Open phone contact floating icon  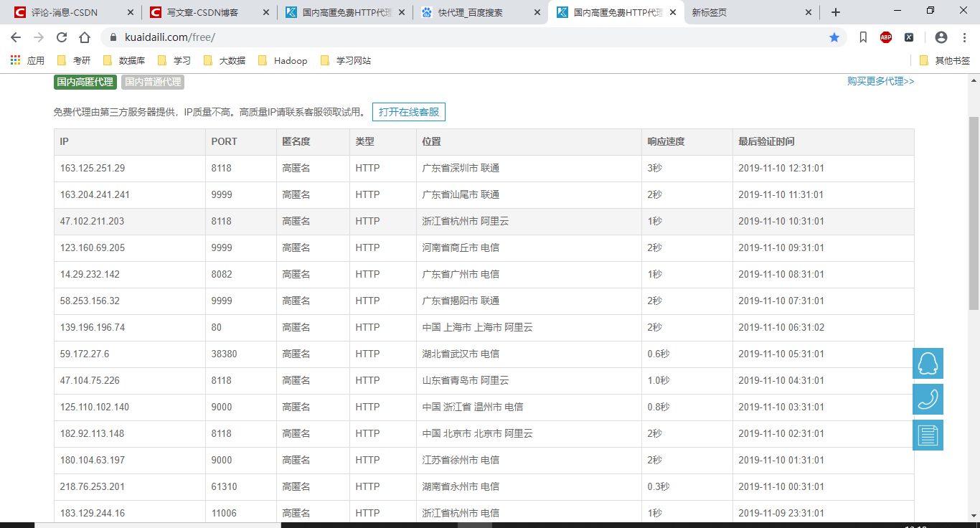coord(928,399)
